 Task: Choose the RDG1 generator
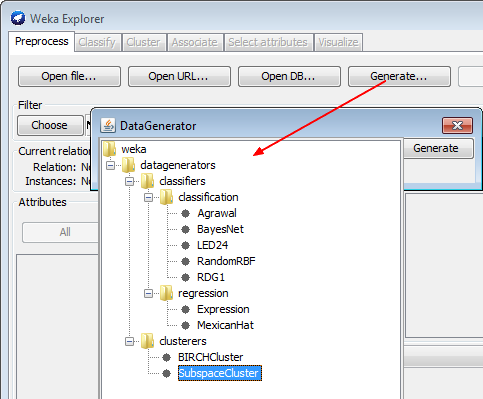(211, 277)
